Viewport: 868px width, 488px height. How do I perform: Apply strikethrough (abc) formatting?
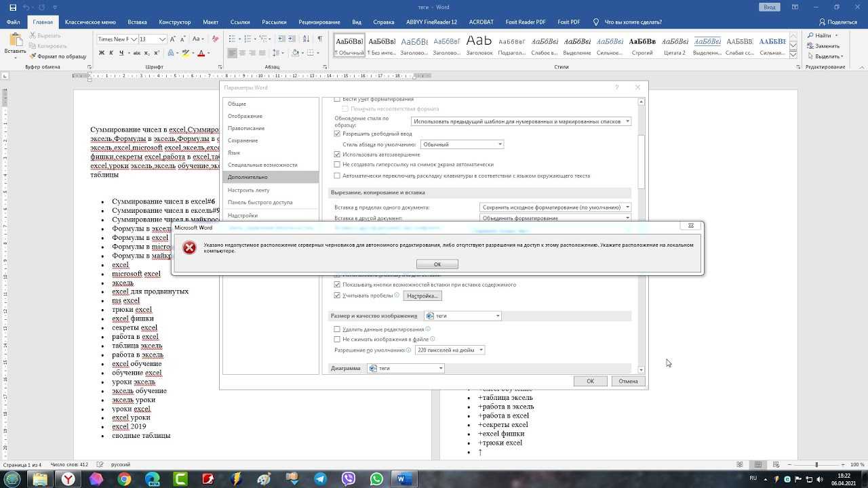(136, 53)
